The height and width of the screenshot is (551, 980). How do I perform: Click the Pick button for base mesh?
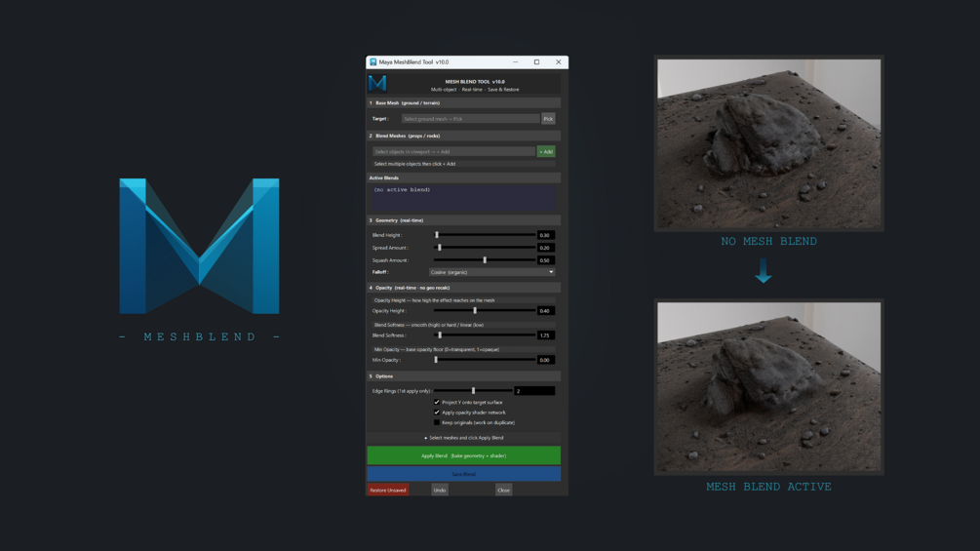(548, 119)
